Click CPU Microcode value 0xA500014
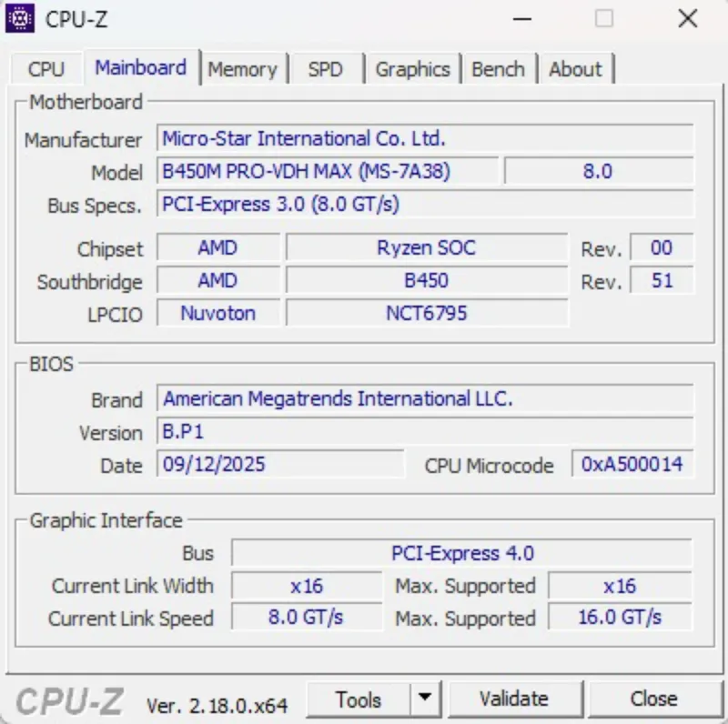Viewport: 728px width, 724px height. click(632, 464)
